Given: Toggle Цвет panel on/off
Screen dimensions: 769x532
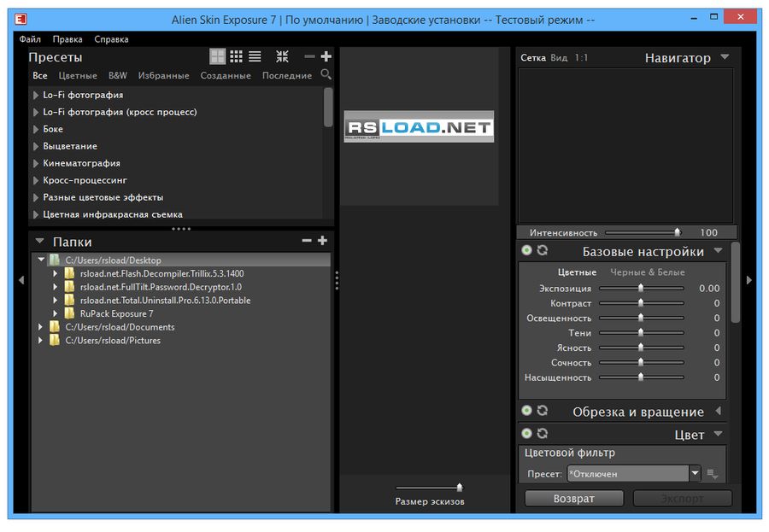Looking at the screenshot, I should point(526,434).
